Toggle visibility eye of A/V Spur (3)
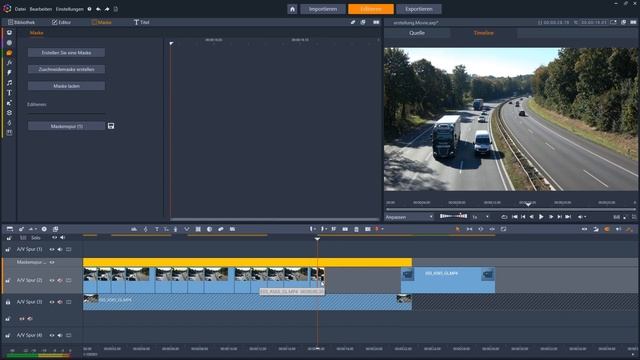Viewport: 640px width, 360px height. [x=52, y=302]
